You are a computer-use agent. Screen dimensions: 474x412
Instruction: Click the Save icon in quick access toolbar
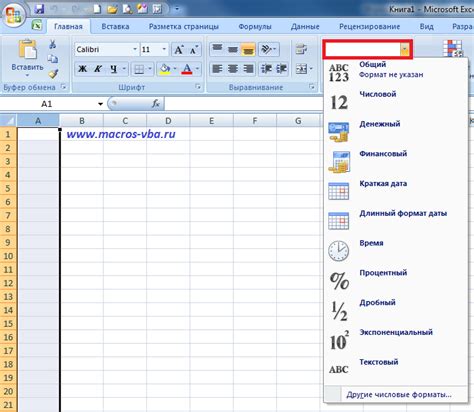click(39, 9)
